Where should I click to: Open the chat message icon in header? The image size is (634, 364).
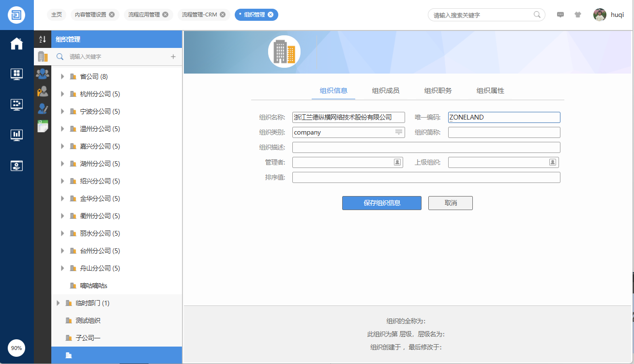[x=560, y=15]
